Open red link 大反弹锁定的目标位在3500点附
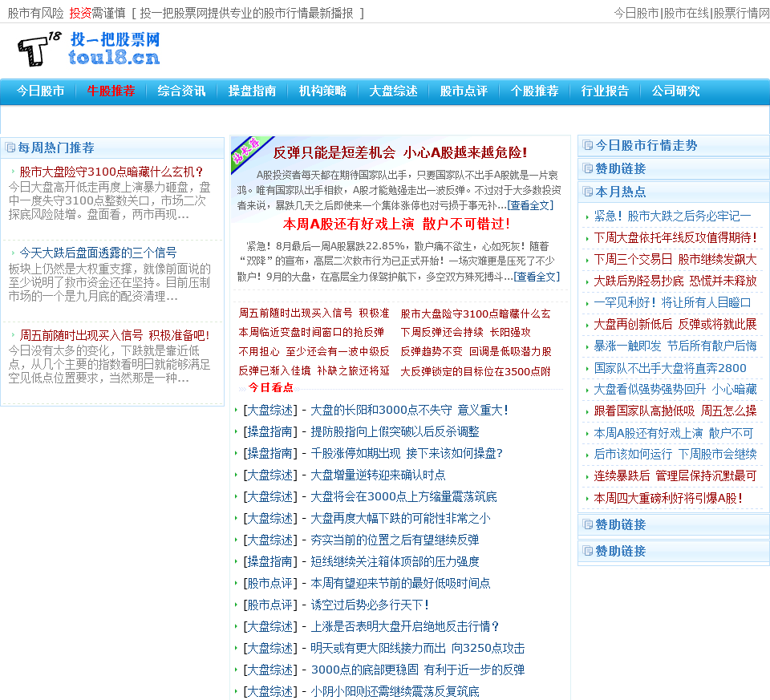 (x=476, y=371)
